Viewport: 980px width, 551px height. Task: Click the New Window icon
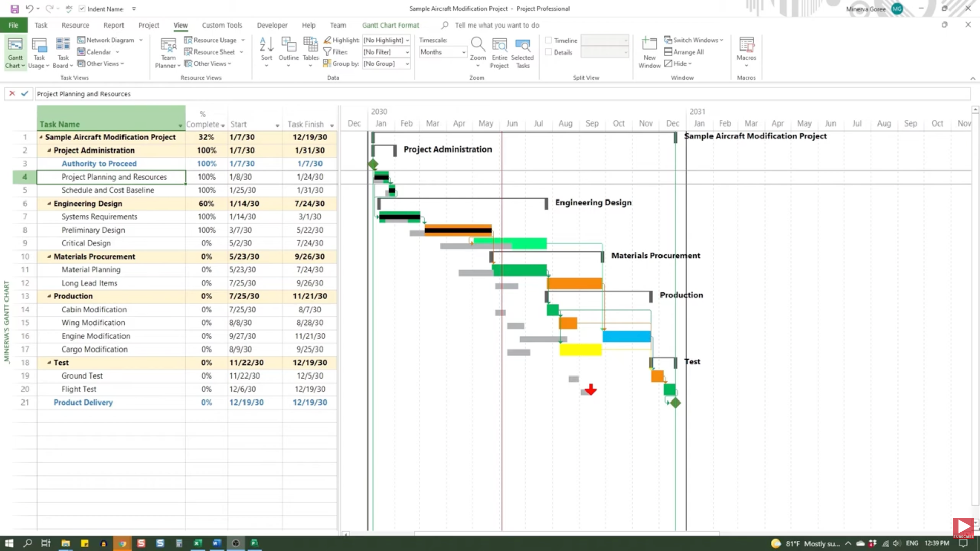click(649, 45)
